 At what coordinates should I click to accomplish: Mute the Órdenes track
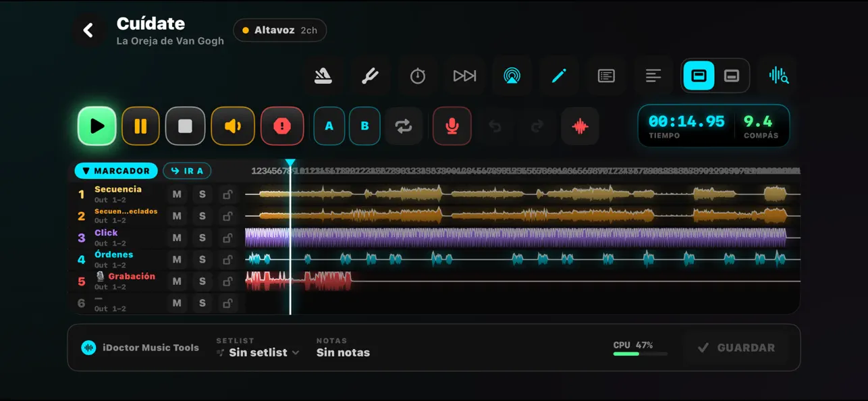[177, 259]
